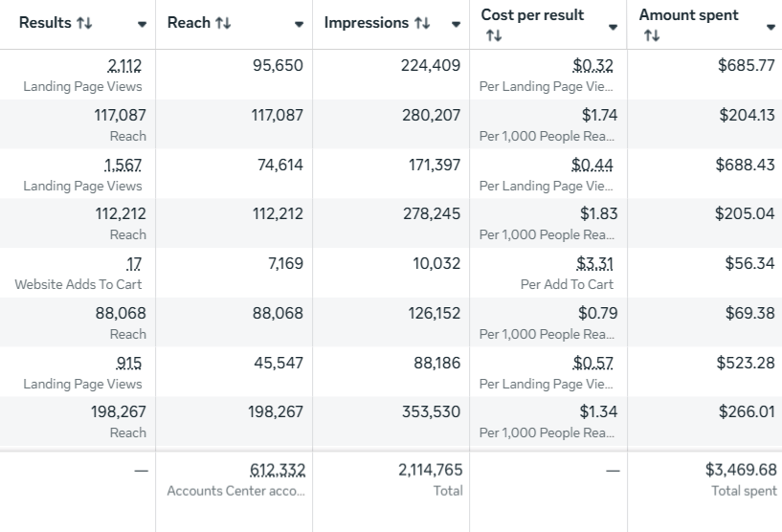Click the 2,112 Landing Page Views result
The image size is (782, 532).
click(x=124, y=66)
